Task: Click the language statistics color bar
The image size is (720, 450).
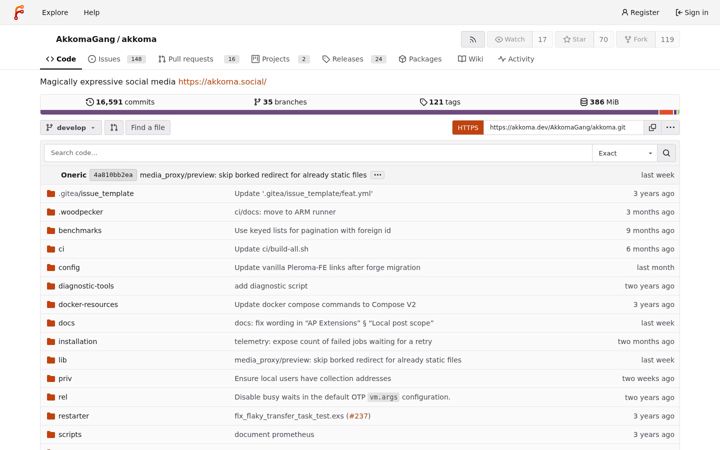Action: click(360, 112)
